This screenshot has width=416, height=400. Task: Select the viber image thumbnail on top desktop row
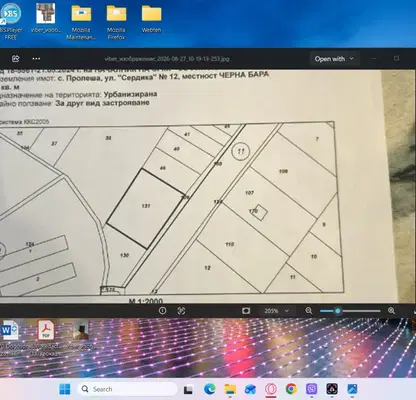coord(46,18)
